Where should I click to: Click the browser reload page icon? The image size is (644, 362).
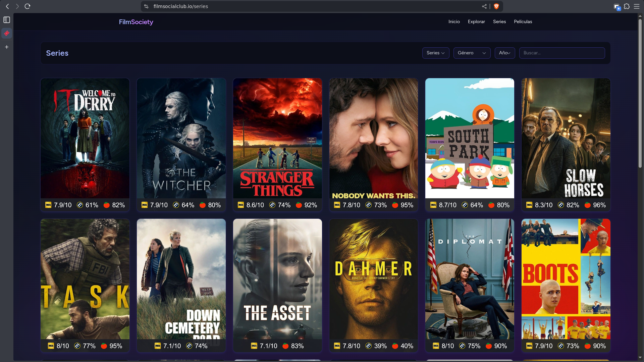pos(28,6)
